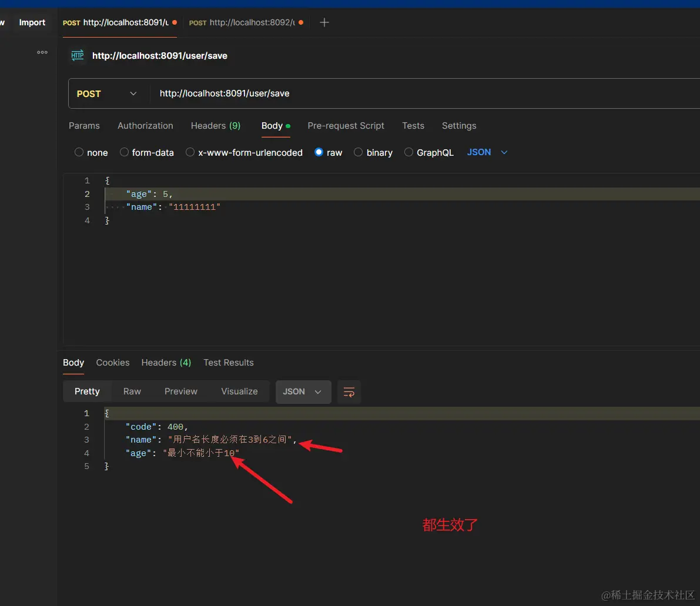This screenshot has width=700, height=606.
Task: Click the Import button
Action: pos(32,22)
